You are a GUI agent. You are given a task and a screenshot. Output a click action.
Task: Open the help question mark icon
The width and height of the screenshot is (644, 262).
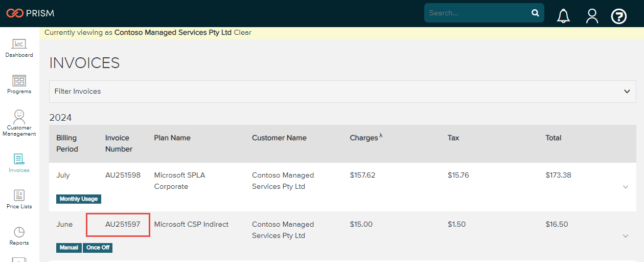(619, 16)
